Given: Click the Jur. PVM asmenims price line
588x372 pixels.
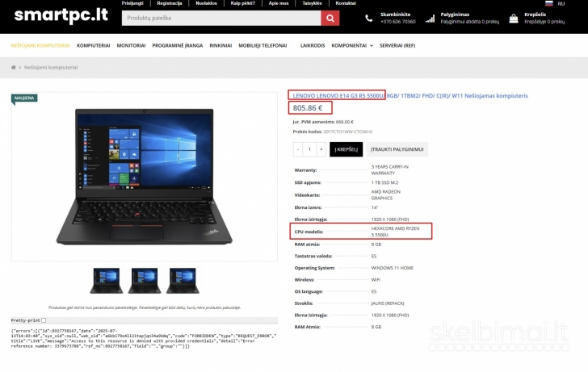Looking at the screenshot, I should point(323,122).
